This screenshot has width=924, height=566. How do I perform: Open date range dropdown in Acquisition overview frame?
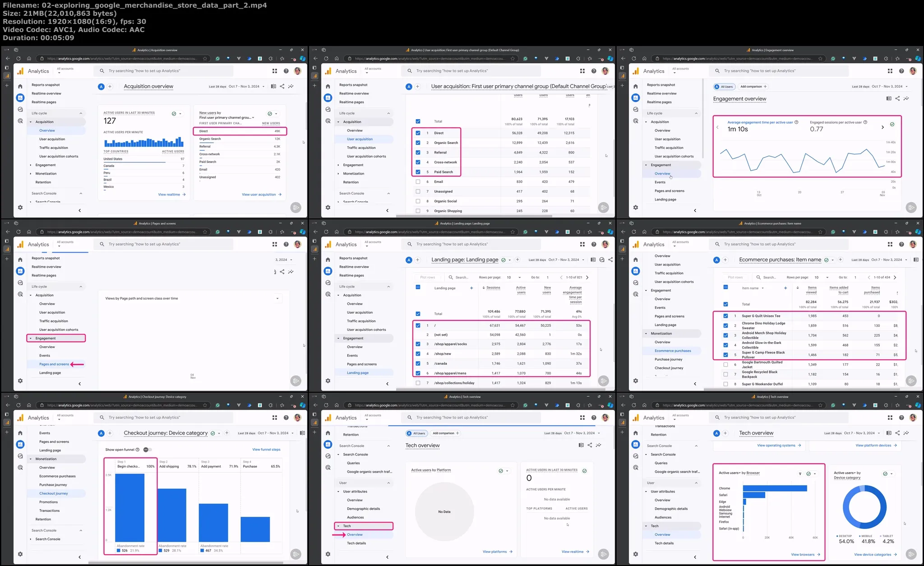click(237, 86)
